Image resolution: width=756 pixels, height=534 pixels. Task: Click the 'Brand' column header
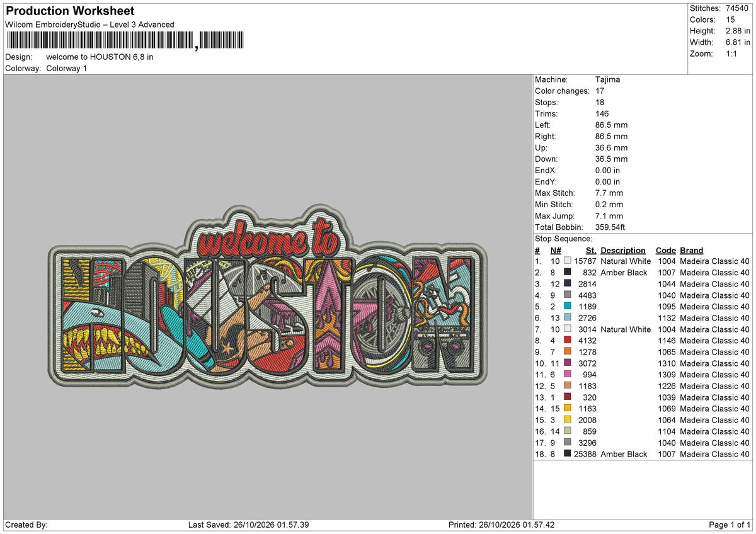691,250
